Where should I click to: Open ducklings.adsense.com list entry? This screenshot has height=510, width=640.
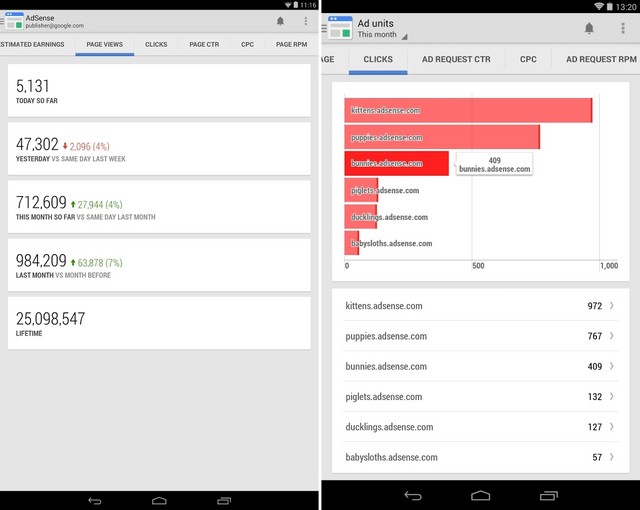coord(480,426)
